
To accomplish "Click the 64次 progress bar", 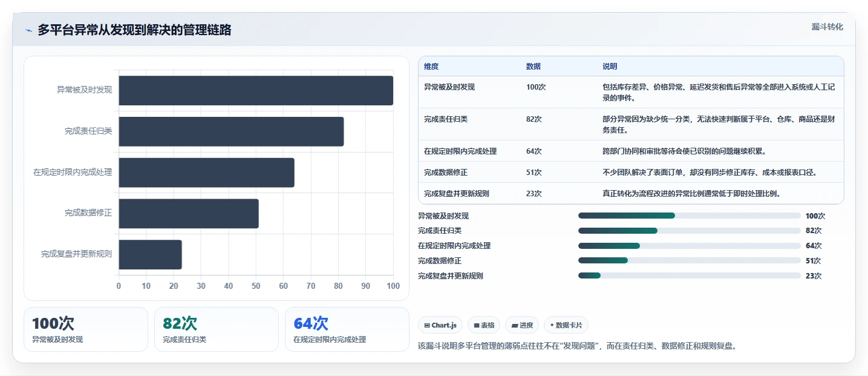I will (690, 246).
